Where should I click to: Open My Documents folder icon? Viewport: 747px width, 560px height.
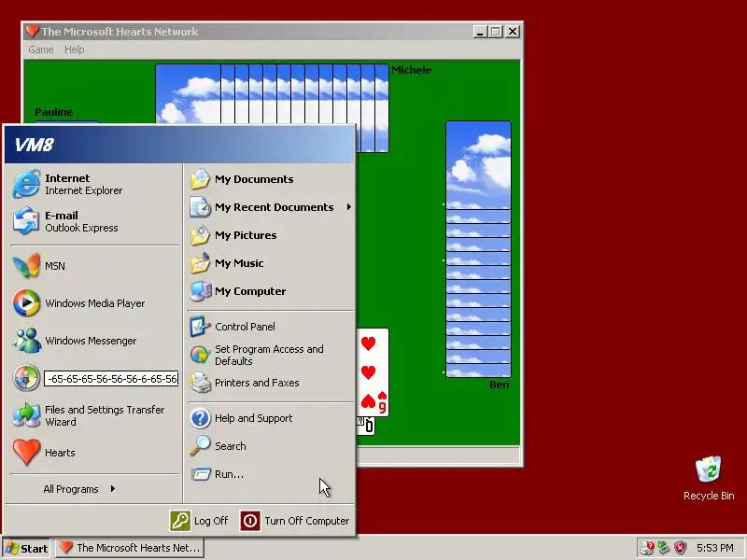point(200,179)
